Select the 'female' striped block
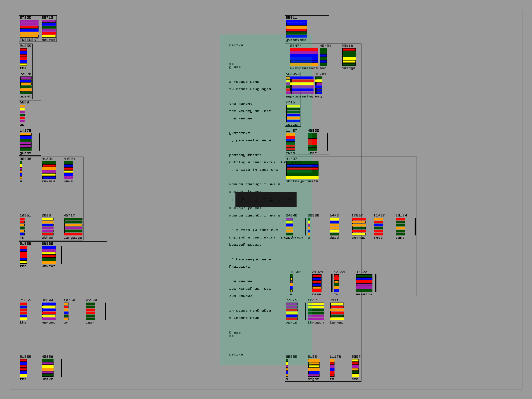This screenshot has width=532, height=399. [49, 170]
